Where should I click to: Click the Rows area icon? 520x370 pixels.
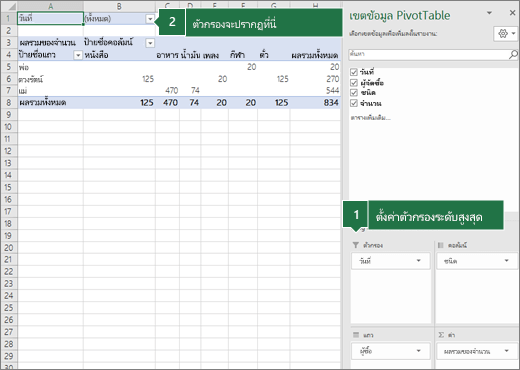point(356,335)
